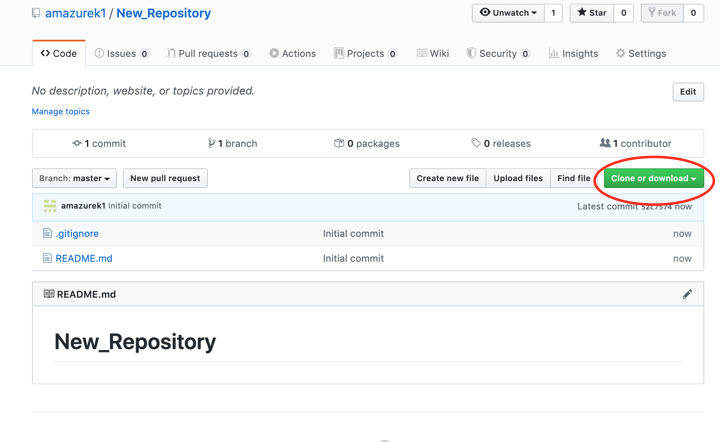720x442 pixels.
Task: Click New pull request button
Action: (x=165, y=178)
